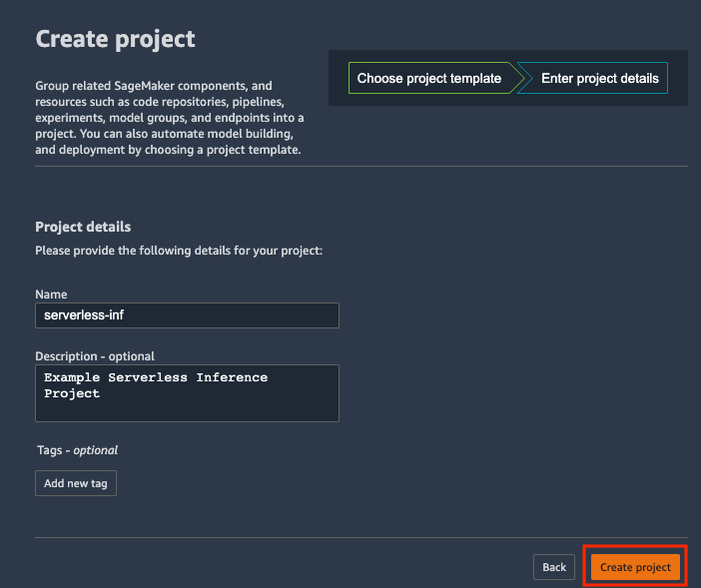Screen dimensions: 701x588
Task: Select the Enter project details step
Action: pyautogui.click(x=593, y=78)
